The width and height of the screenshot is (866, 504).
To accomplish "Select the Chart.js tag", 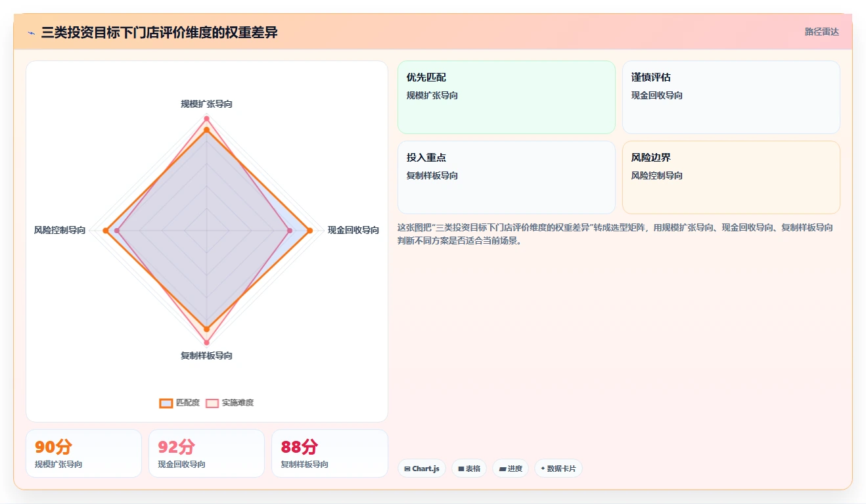I will click(422, 469).
